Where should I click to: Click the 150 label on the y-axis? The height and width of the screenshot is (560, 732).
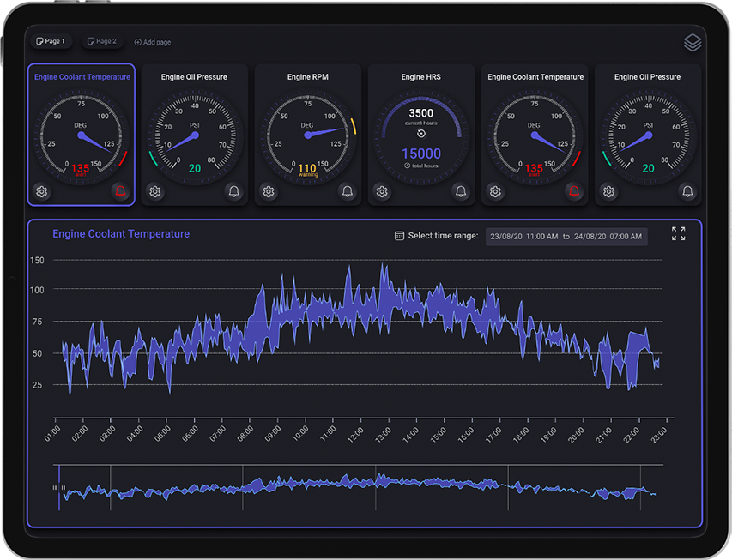coord(37,261)
